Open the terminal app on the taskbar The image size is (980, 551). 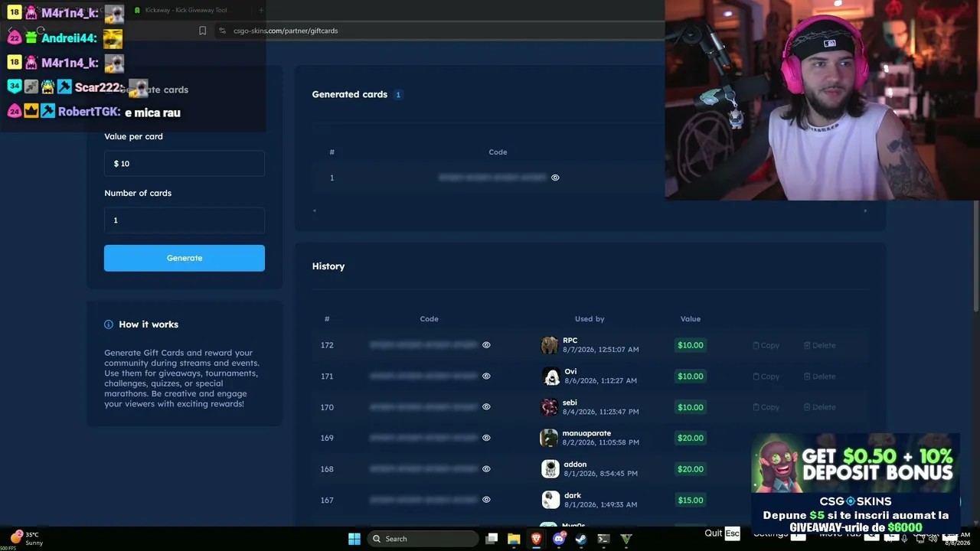point(603,539)
